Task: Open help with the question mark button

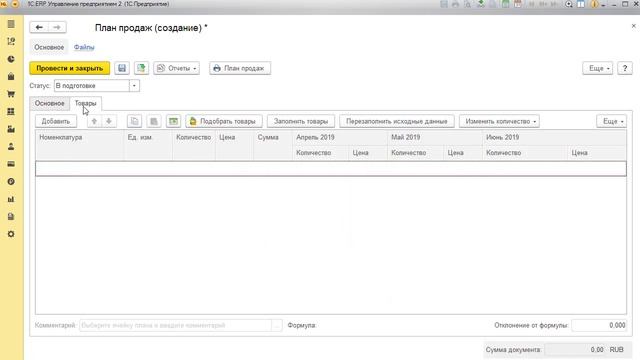Action: point(624,68)
